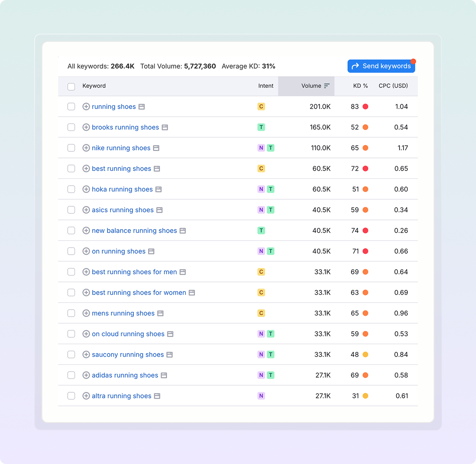The image size is (476, 464).
Task: Click plus icon for 'best running shoes for men'
Action: [86, 272]
